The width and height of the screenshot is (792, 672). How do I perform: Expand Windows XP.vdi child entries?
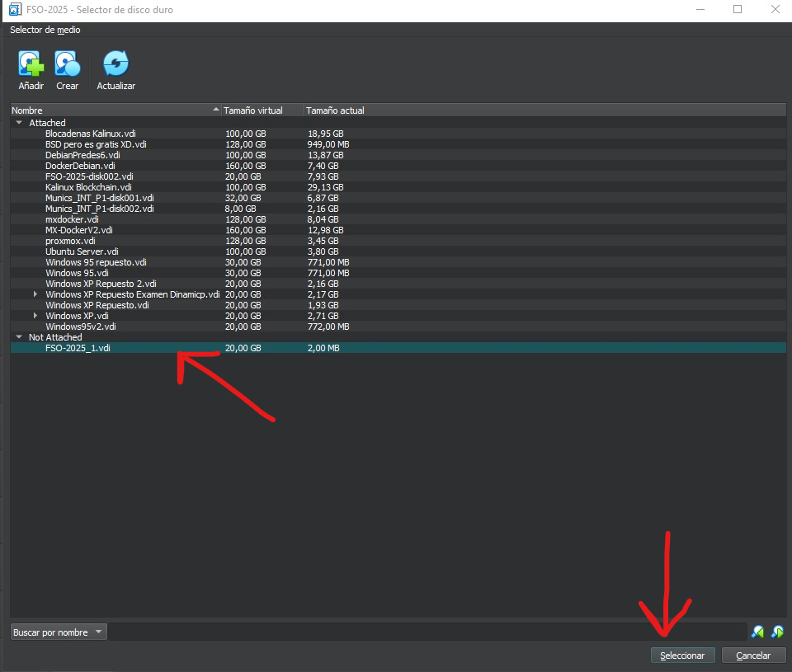point(35,316)
